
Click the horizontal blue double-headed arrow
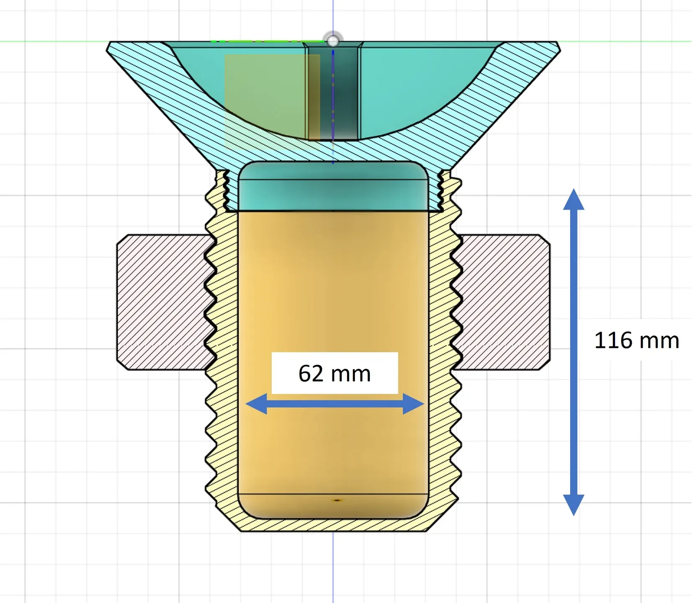point(335,404)
